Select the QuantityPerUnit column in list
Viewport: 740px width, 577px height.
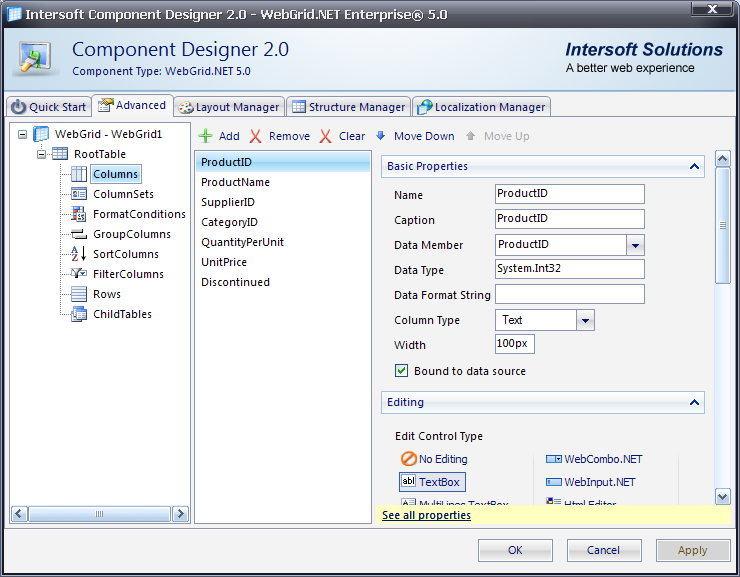tap(283, 242)
